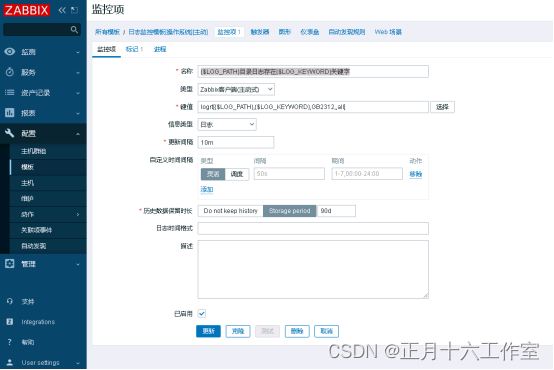The image size is (554, 370).
Task: Click the eye icon for 监测
Action: coord(10,52)
